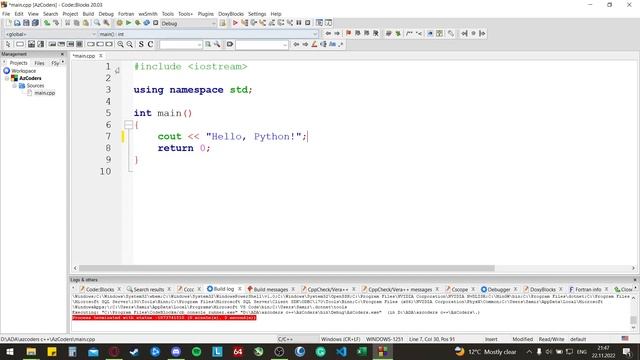
Task: Select main.cpp in the project tree
Action: pos(44,93)
